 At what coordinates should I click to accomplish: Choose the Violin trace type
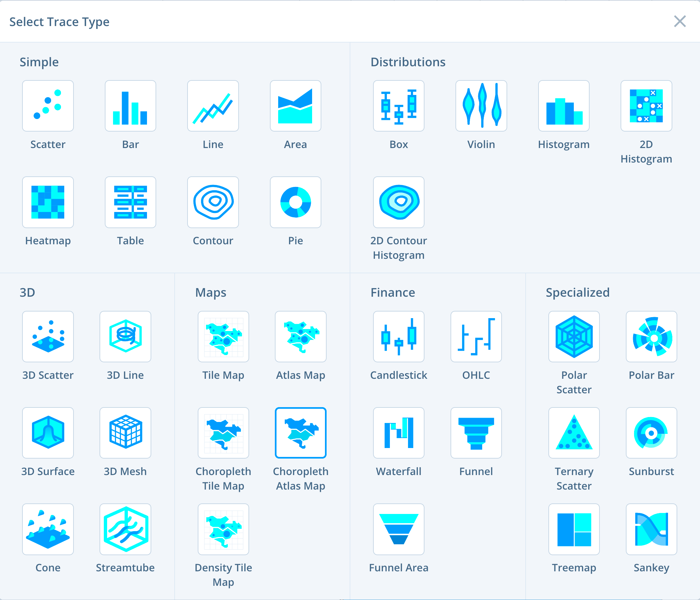tap(481, 106)
